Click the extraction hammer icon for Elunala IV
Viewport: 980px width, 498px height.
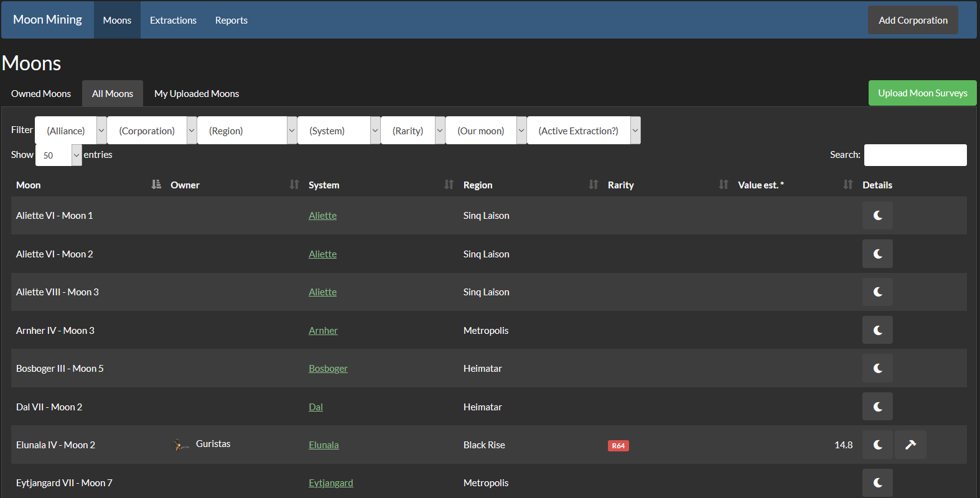click(910, 445)
